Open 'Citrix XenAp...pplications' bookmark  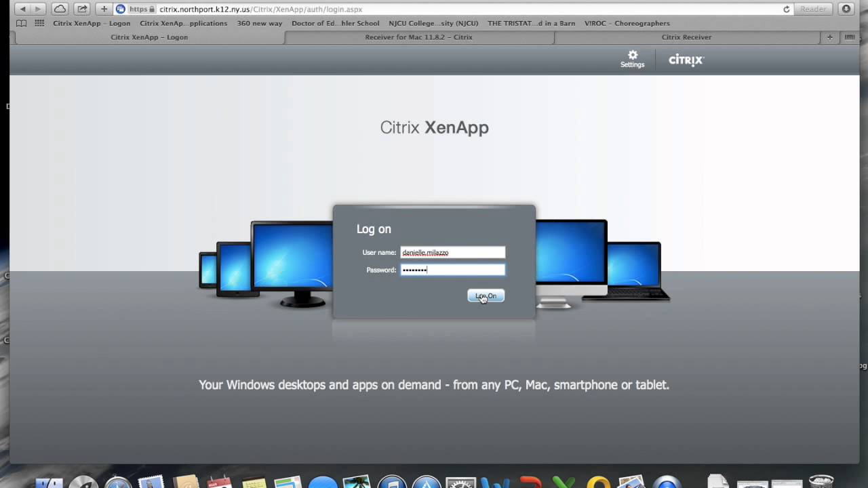(x=184, y=23)
